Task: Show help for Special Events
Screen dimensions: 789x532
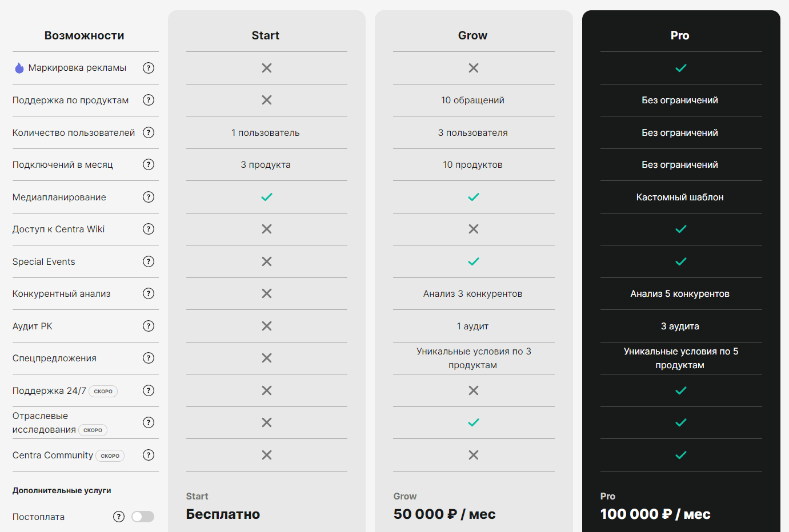Action: (x=149, y=261)
